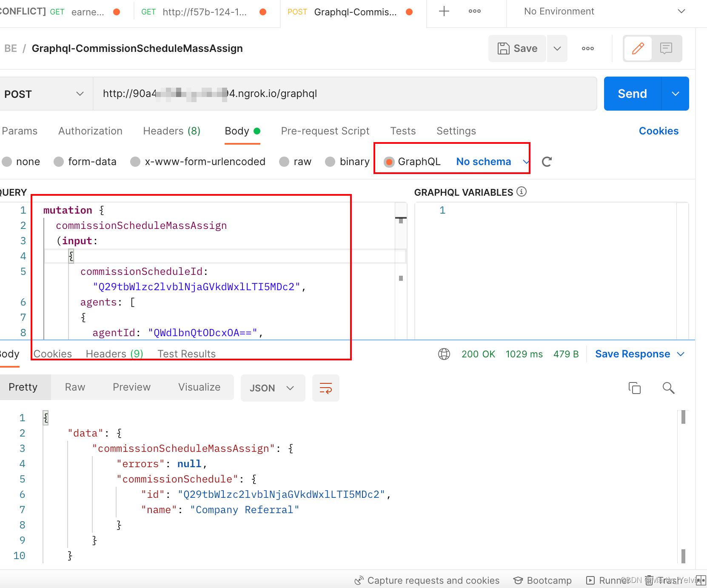Viewport: 707px width, 588px height.
Task: Switch response view to Preview
Action: [x=132, y=387]
